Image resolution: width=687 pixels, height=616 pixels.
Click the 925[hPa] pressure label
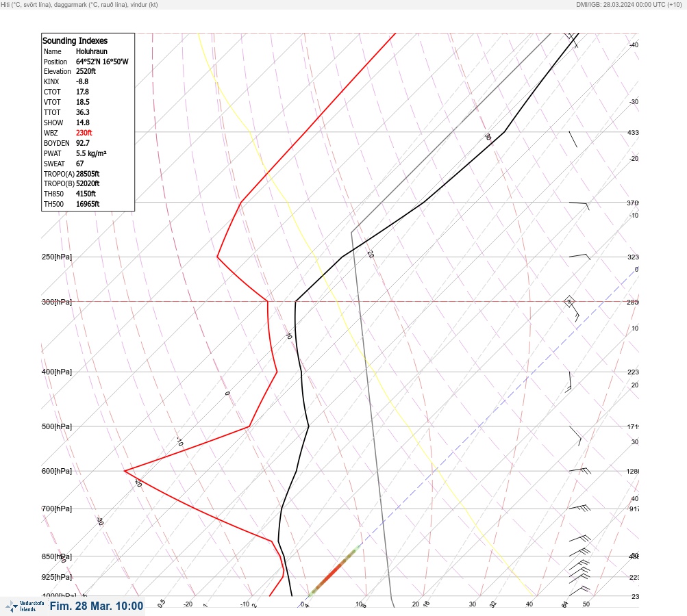coord(57,577)
